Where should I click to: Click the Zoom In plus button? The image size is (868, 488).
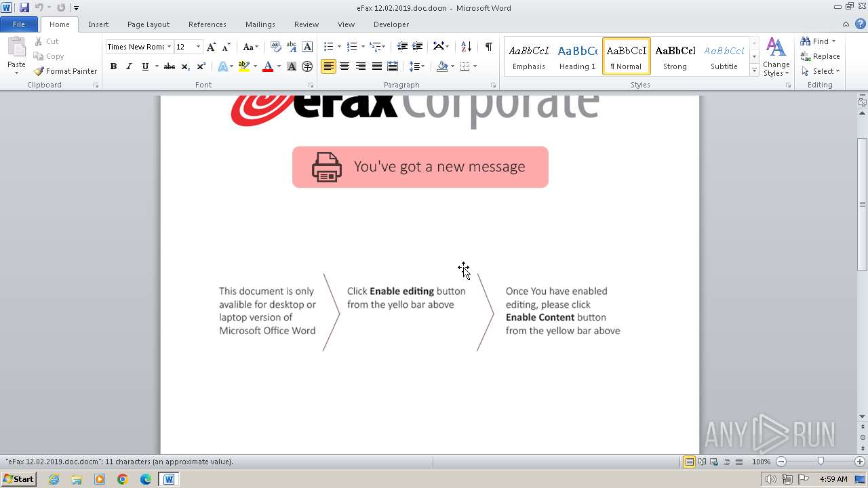pos(859,462)
